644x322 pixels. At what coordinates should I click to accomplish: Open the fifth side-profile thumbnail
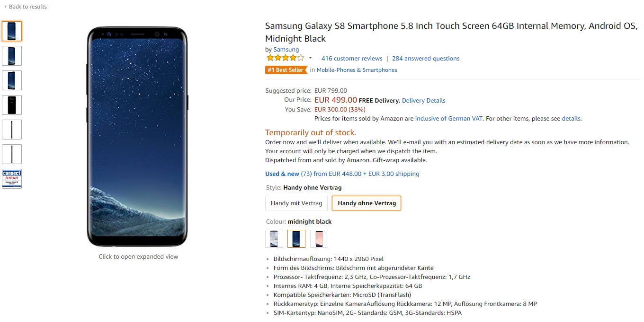coord(12,130)
